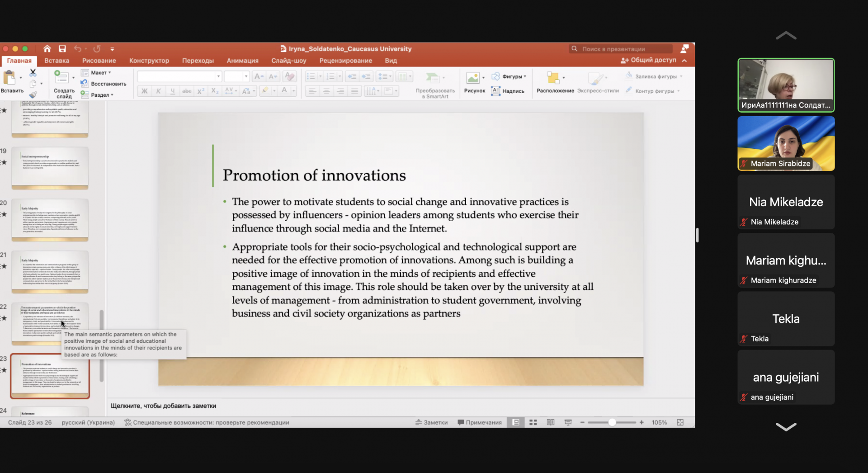The width and height of the screenshot is (868, 473).
Task: Click русский (Украина) language indicator
Action: tap(88, 422)
